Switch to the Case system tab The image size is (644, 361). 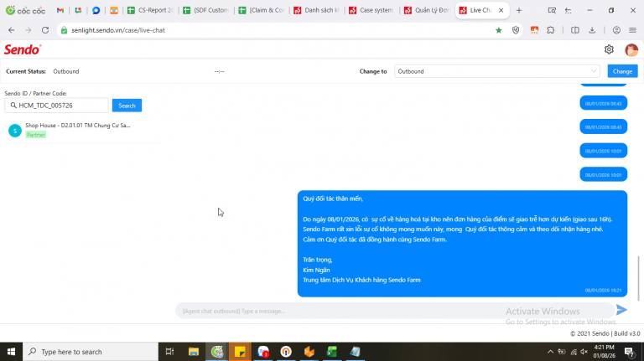(x=371, y=10)
